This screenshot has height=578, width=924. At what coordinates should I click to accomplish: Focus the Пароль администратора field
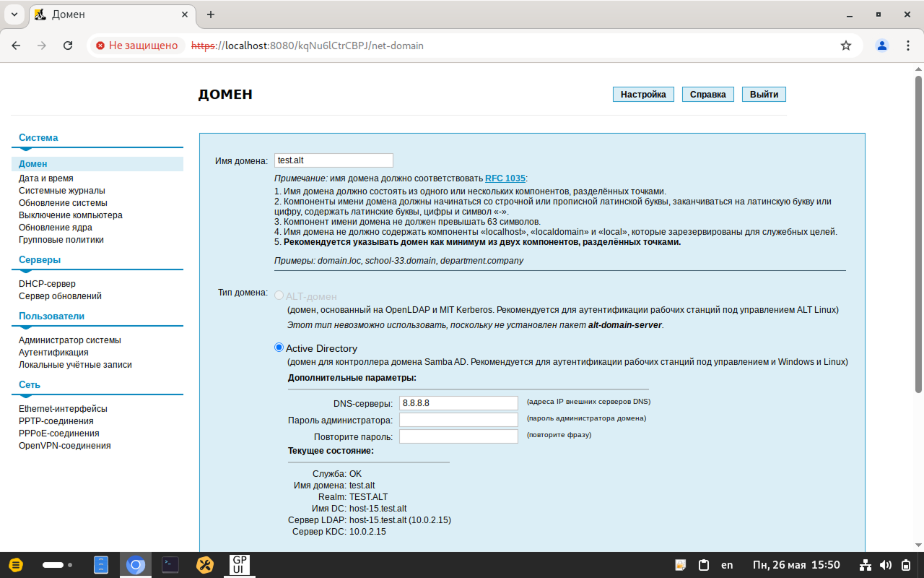coord(458,420)
